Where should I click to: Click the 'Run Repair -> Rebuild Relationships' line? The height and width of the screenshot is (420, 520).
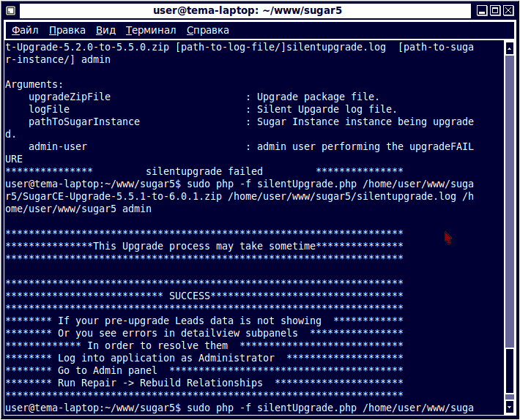pyautogui.click(x=160, y=383)
